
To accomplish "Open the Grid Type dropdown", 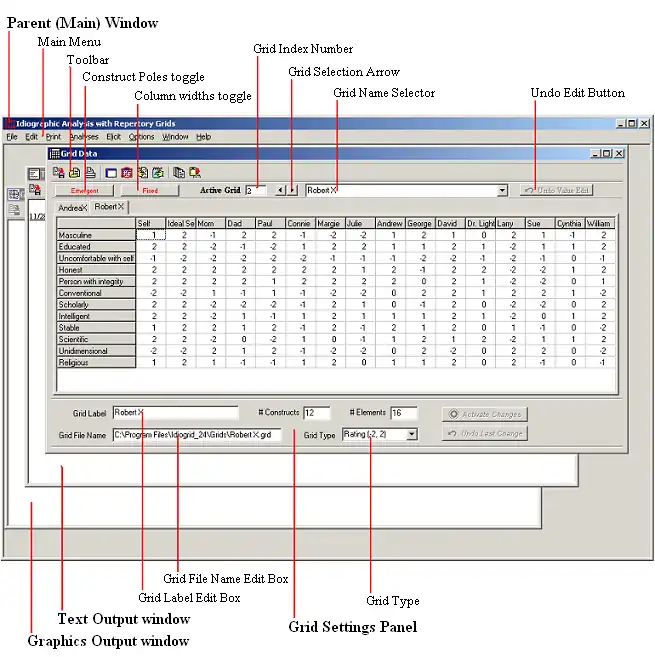I will click(x=412, y=434).
